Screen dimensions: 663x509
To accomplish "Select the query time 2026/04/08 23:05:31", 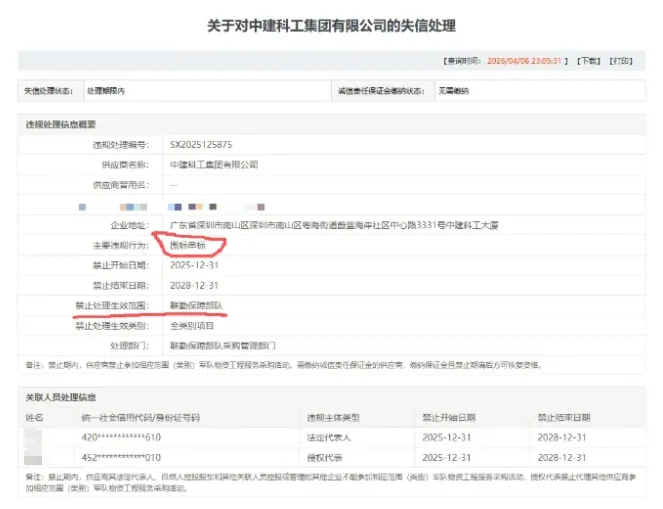I will pos(524,61).
